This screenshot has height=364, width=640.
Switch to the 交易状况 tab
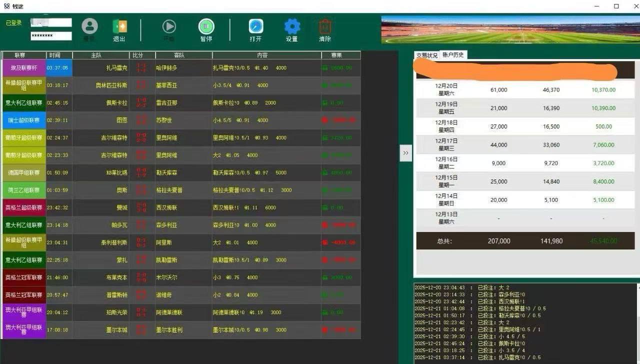pyautogui.click(x=426, y=55)
